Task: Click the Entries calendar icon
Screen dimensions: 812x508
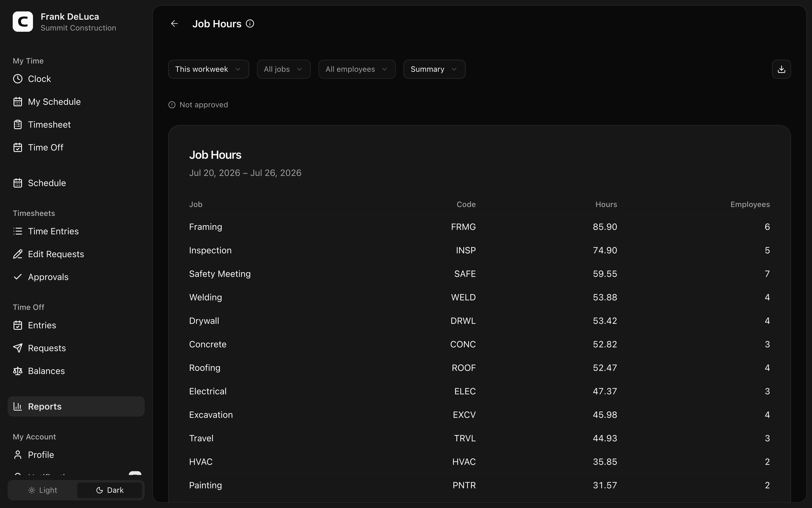Action: tap(18, 326)
